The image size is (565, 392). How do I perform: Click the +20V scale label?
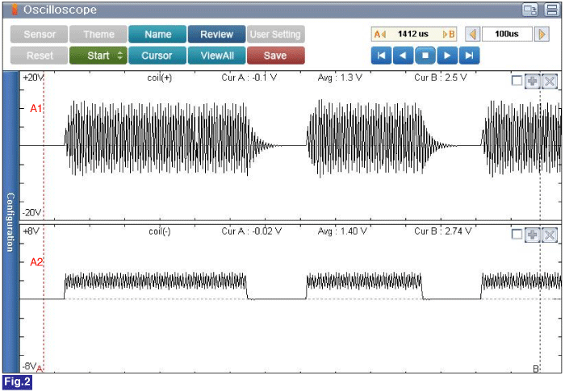point(33,77)
